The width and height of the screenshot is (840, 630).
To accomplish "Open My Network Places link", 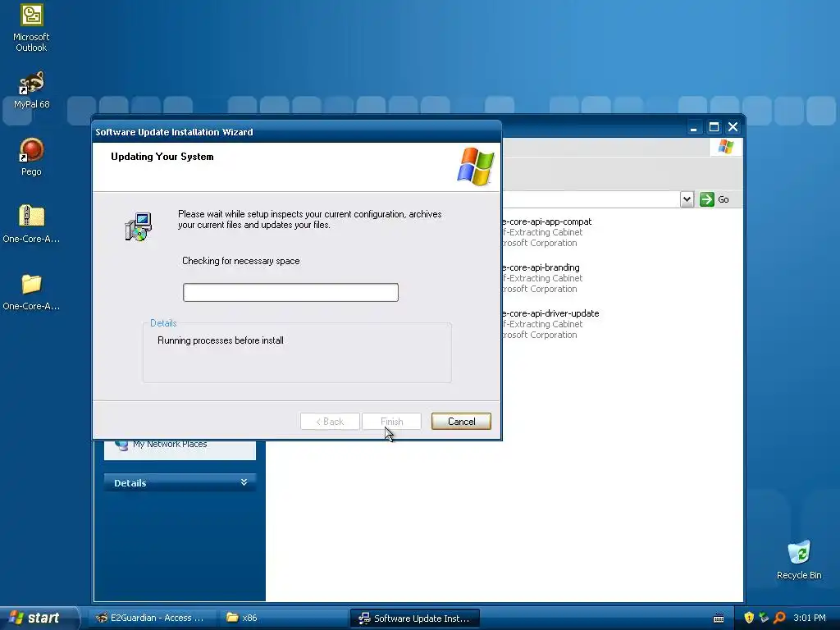I will 170,444.
